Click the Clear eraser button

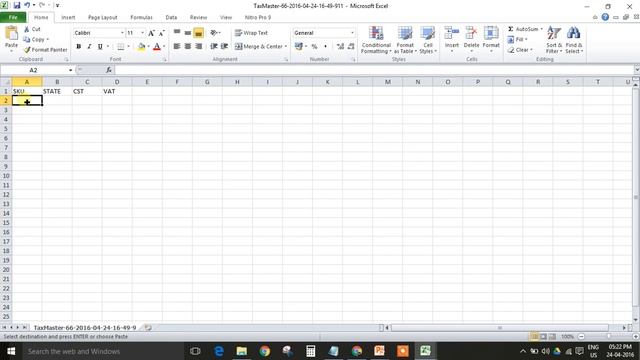520,49
